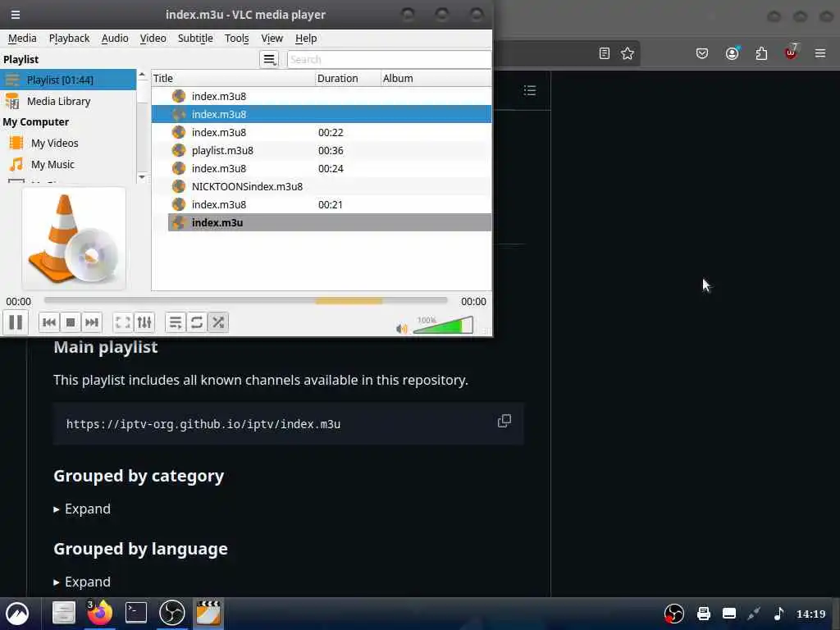
Task: Open uBlock Origin extension icon
Action: (x=791, y=52)
